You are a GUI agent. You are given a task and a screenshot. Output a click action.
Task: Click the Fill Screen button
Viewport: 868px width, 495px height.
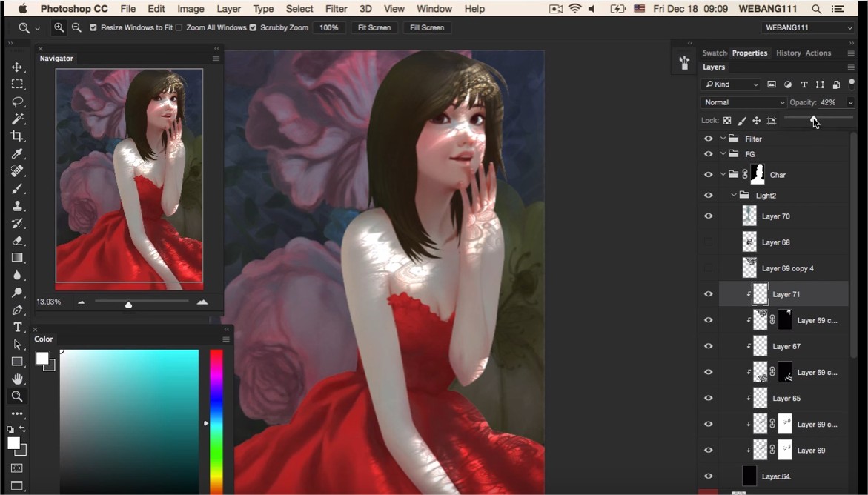click(x=427, y=27)
